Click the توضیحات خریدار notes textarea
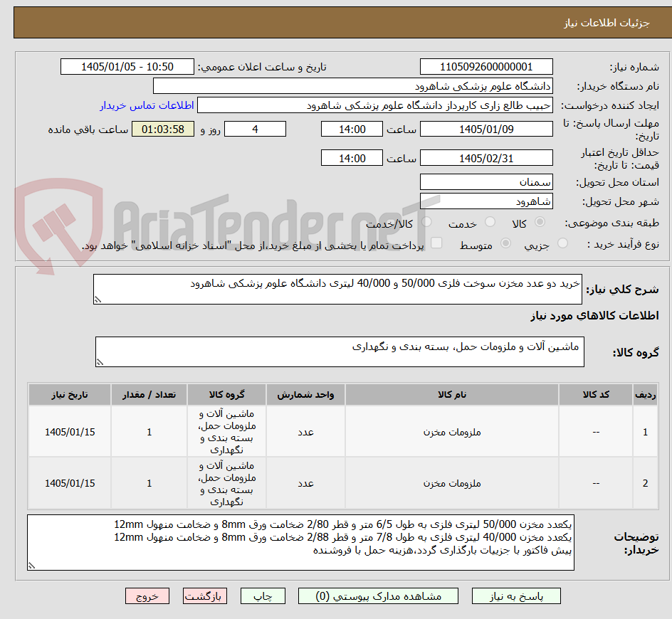 [300, 542]
